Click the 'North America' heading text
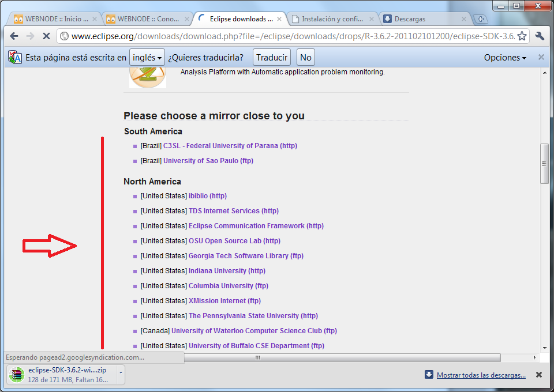Image resolution: width=554 pixels, height=392 pixels. pyautogui.click(x=152, y=182)
